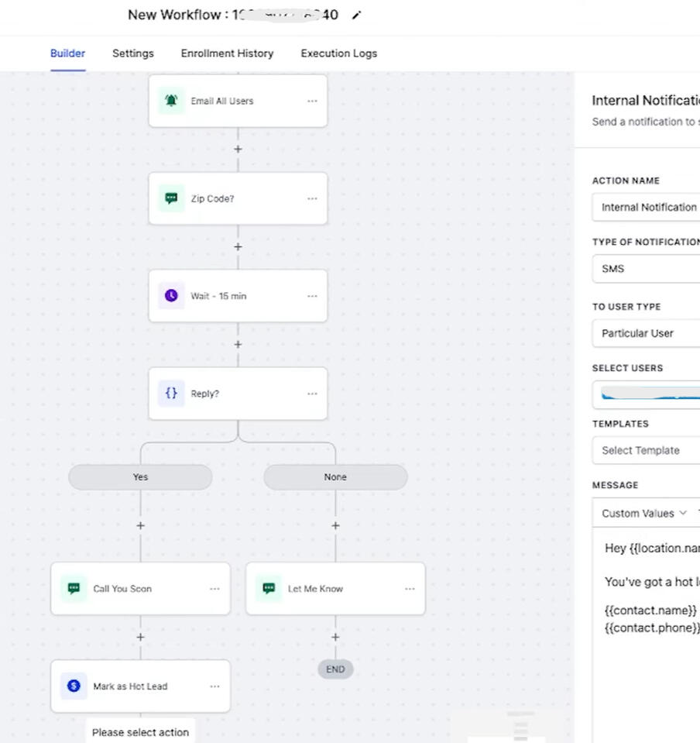Screen dimensions: 700x743
Task: Select the {} icon on the Reply? step
Action: coord(171,393)
